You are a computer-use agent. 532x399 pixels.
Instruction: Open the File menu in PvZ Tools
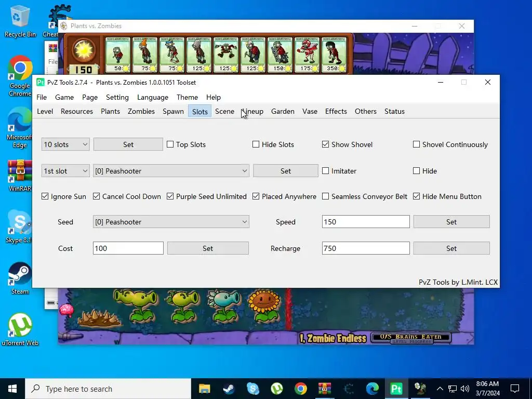(x=42, y=97)
